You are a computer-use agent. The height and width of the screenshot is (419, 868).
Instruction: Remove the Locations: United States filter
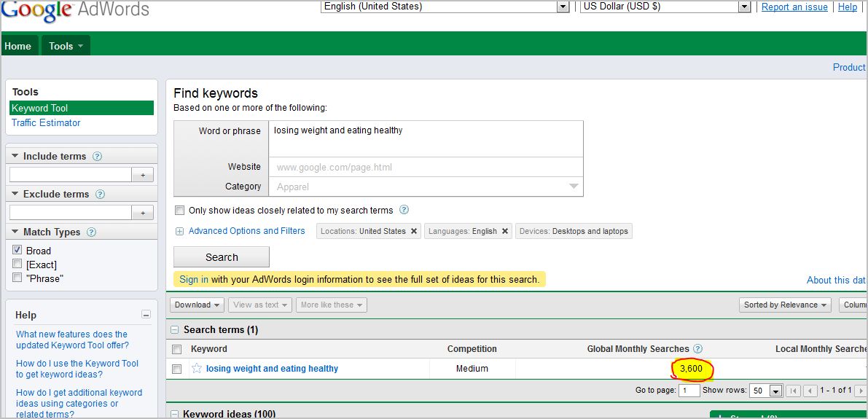[414, 231]
